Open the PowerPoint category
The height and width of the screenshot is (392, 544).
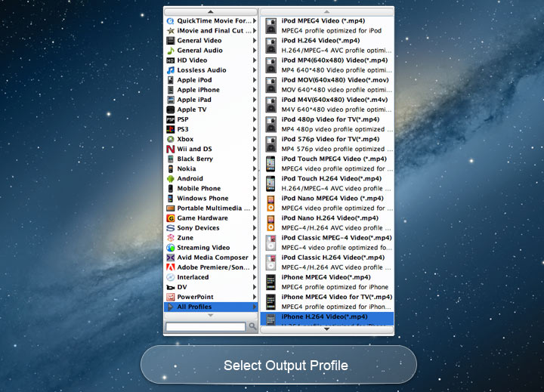211,297
